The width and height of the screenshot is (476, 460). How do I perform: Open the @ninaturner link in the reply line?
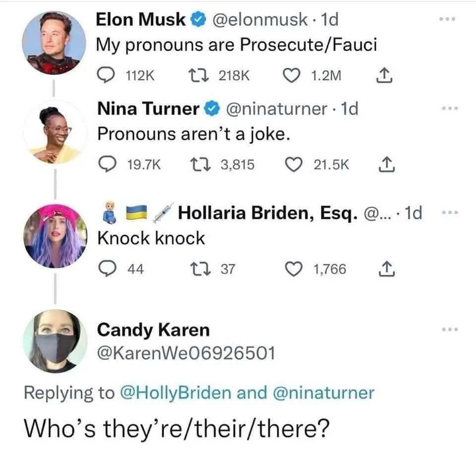tap(323, 393)
